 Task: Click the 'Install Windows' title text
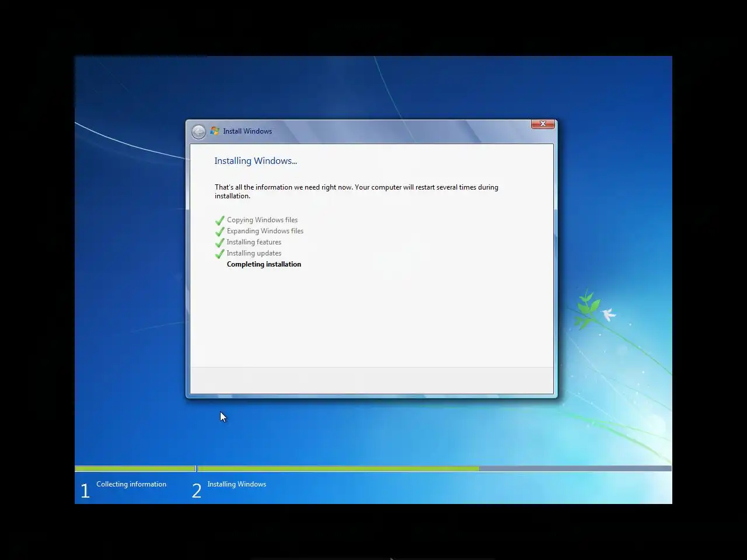247,131
